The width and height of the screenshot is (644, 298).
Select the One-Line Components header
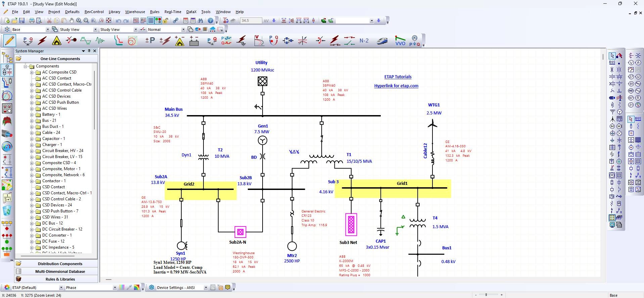56,59
